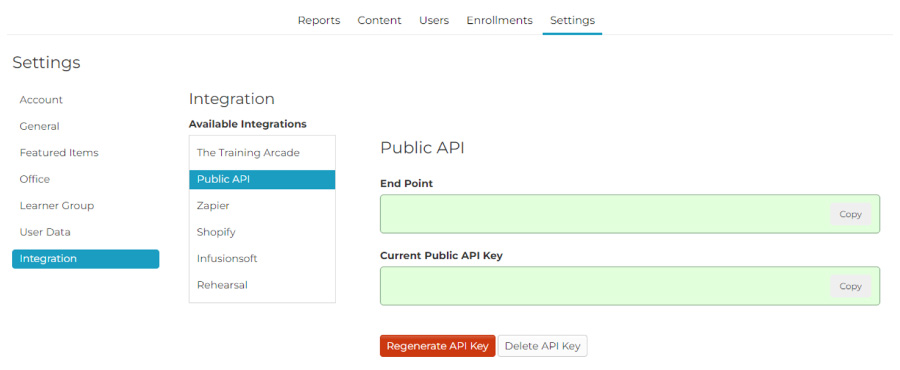Viewport: 900px width, 370px height.
Task: Click Delete API Key button
Action: tap(542, 346)
